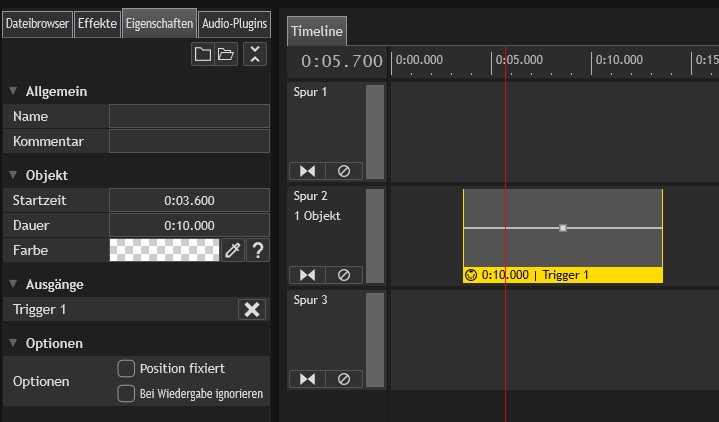
Task: Click the bowtie icon on Spur 3
Action: pos(307,379)
